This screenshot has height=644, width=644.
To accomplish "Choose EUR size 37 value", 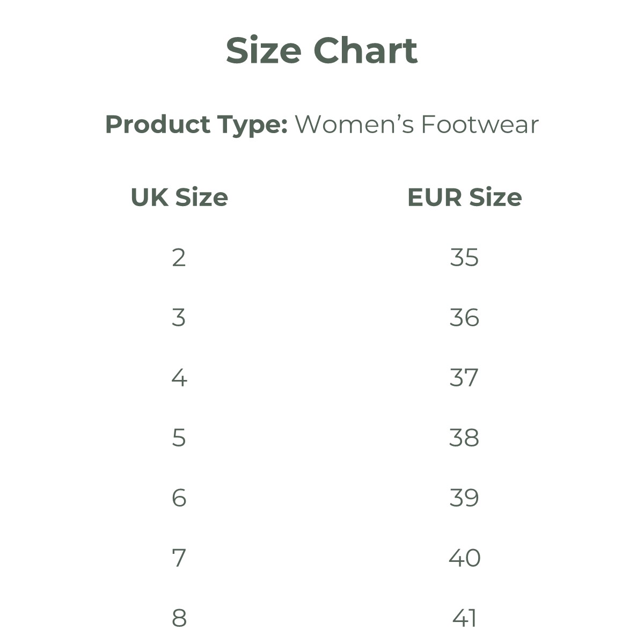I will [464, 378].
